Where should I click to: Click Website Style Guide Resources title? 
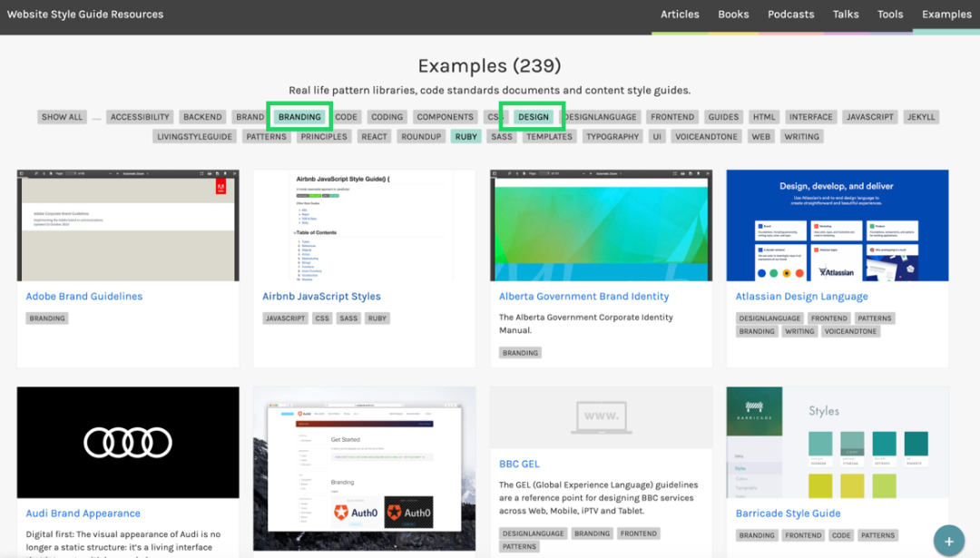pos(85,15)
